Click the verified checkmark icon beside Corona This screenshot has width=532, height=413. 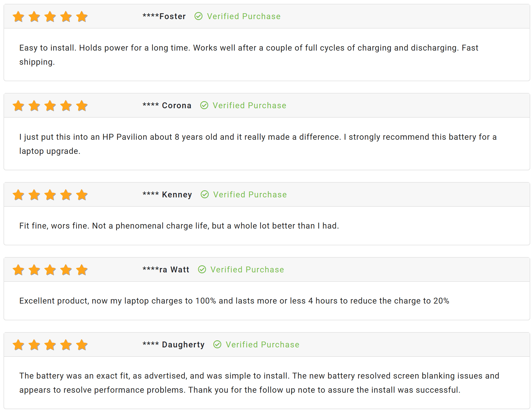(x=204, y=105)
